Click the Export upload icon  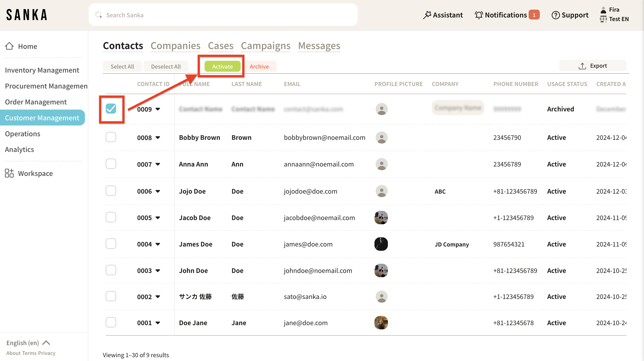(582, 66)
